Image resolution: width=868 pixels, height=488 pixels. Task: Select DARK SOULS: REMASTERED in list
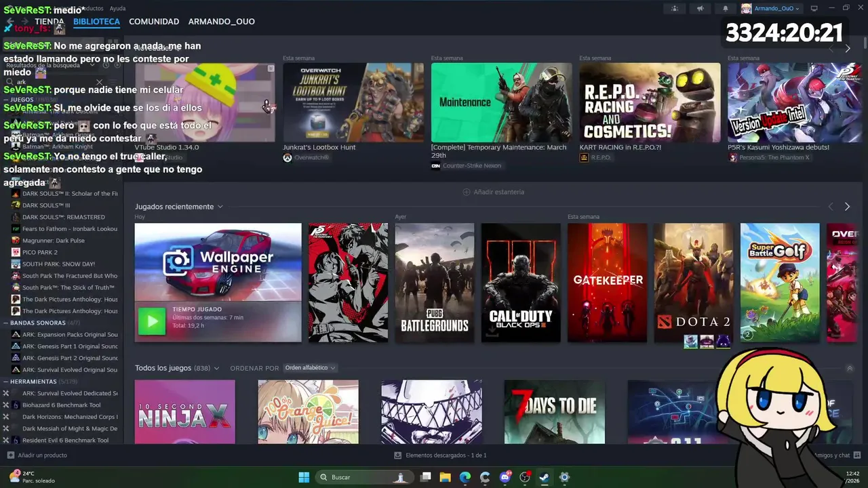pos(64,217)
